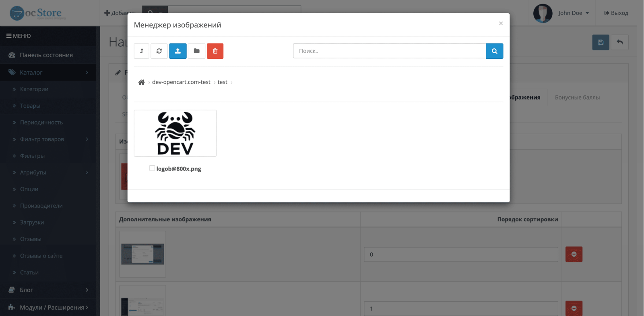Expand the Модули / Расширения menu section
Viewport: 644px width, 316px height.
coord(48,308)
